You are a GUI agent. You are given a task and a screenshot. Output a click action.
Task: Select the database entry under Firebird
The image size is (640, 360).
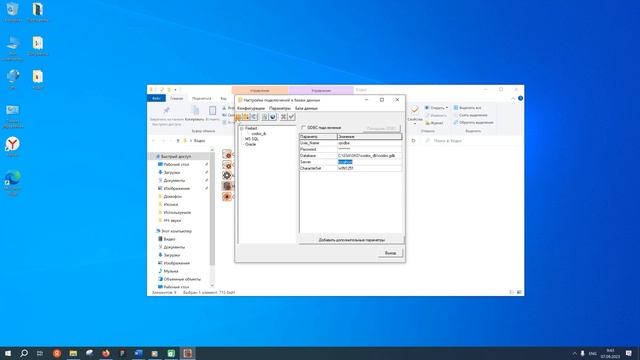coord(259,134)
